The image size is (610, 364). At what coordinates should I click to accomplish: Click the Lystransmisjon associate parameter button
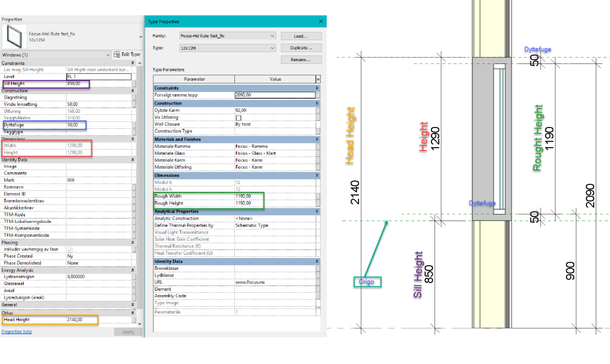[134, 277]
